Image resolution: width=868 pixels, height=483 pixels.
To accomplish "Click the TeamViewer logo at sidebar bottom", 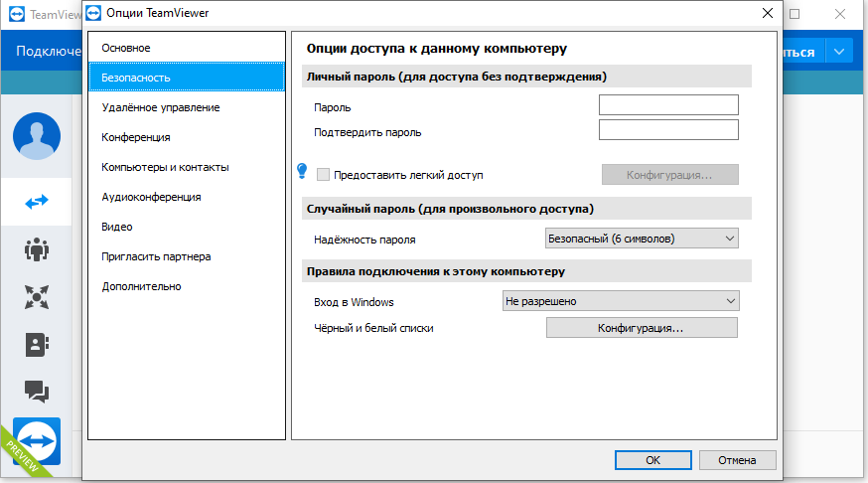I will pos(37,441).
